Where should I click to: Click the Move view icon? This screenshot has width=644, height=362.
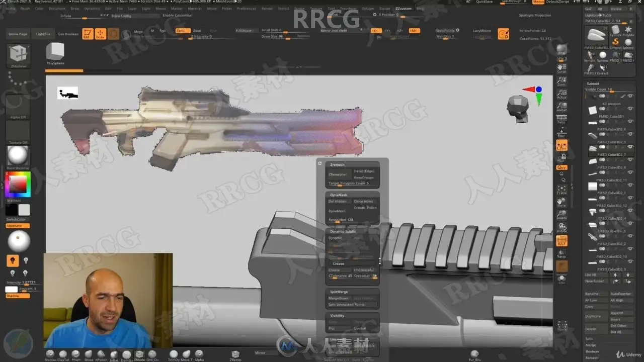tap(561, 202)
